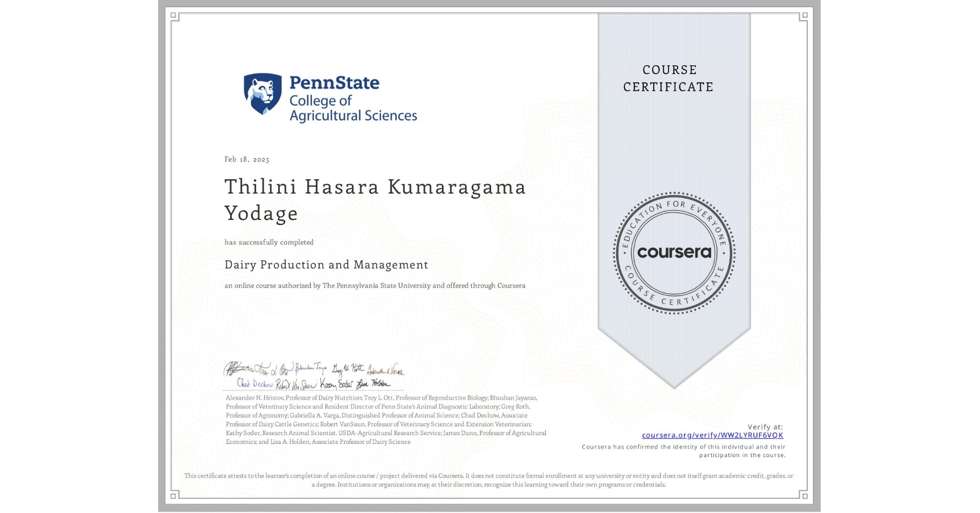Click the Dairy Production and Management course title
The width and height of the screenshot is (980, 513).
point(326,265)
